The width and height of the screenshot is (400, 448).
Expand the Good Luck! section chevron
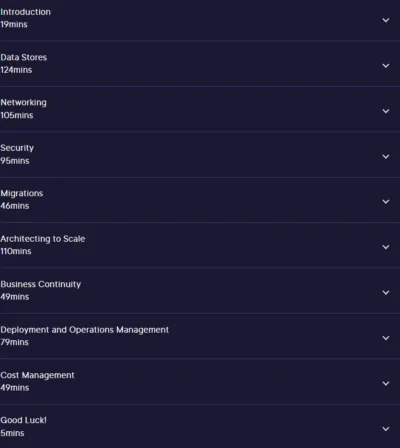click(x=386, y=429)
